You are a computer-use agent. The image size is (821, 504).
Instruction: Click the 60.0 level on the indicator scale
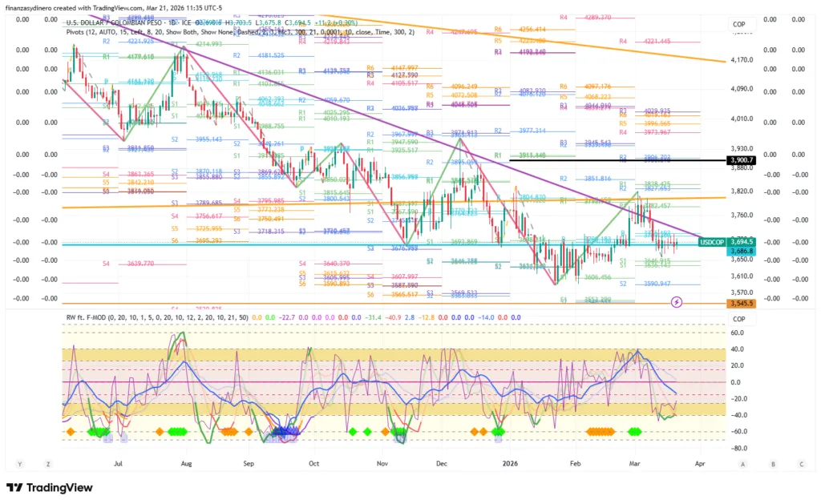pos(735,331)
